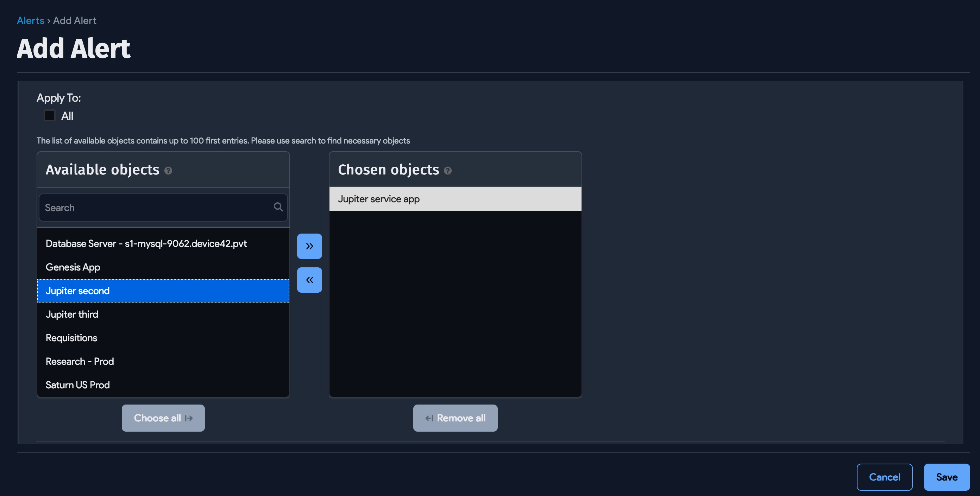Click the double-arrow button to move objects right

click(x=309, y=246)
